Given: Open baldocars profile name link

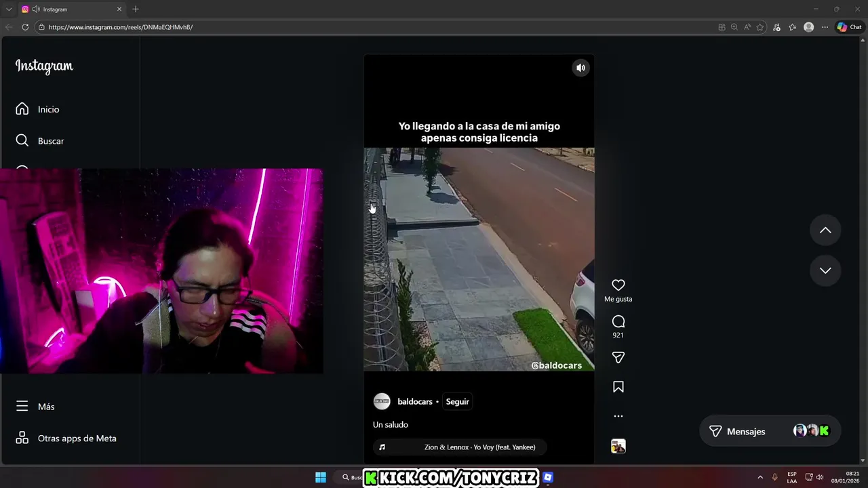Looking at the screenshot, I should point(415,402).
